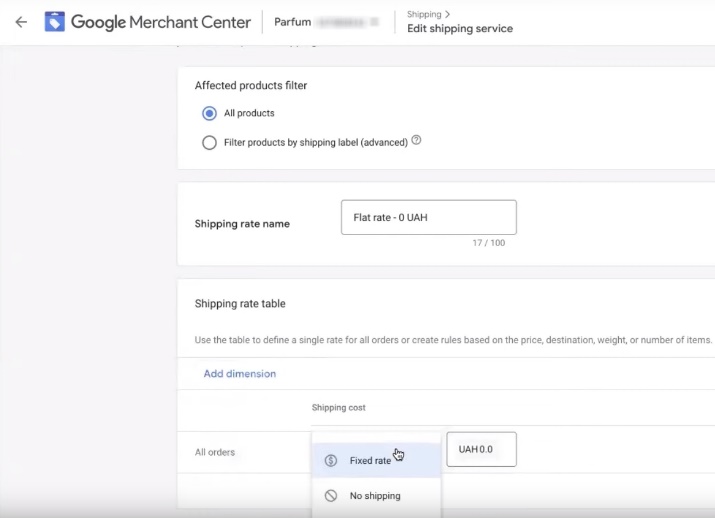
Task: Click the prohibited icon for No shipping
Action: 331,496
